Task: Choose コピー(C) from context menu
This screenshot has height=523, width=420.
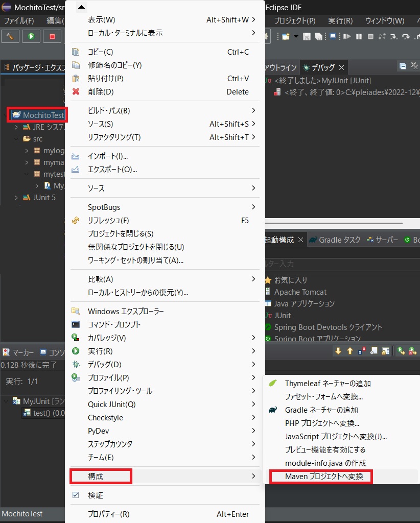Action: click(x=165, y=52)
